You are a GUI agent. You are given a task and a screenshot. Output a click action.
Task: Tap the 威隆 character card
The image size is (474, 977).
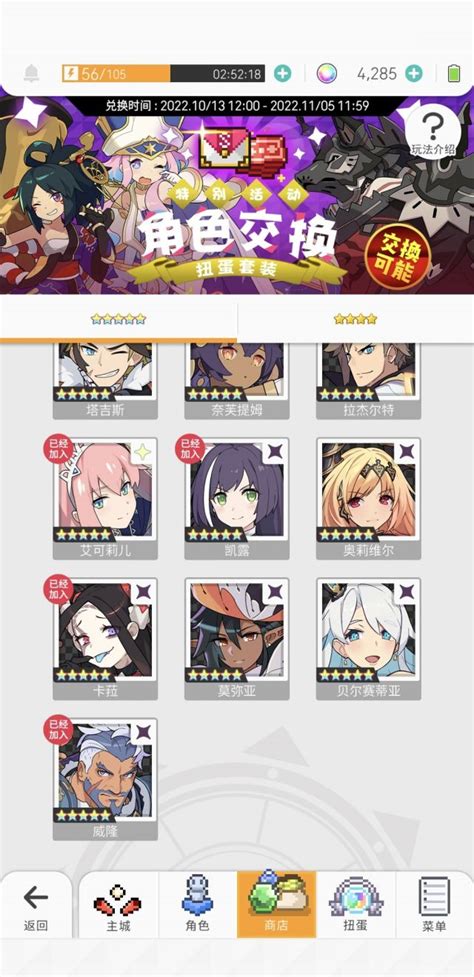point(105,779)
